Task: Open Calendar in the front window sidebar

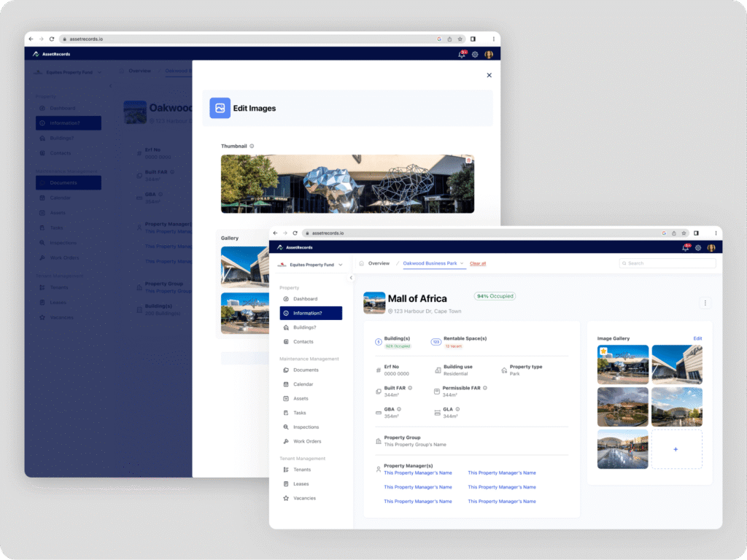Action: pos(303,384)
